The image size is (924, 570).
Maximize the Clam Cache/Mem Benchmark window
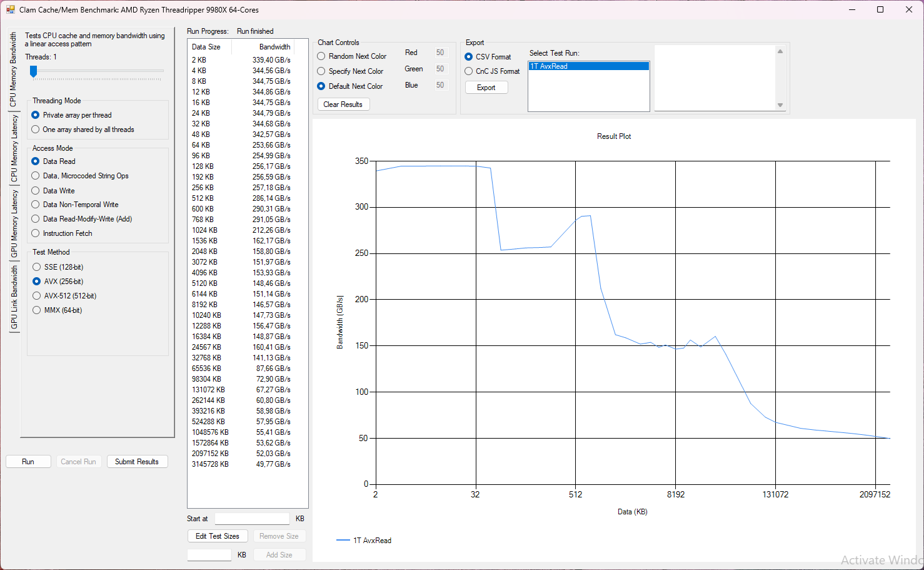tap(880, 9)
